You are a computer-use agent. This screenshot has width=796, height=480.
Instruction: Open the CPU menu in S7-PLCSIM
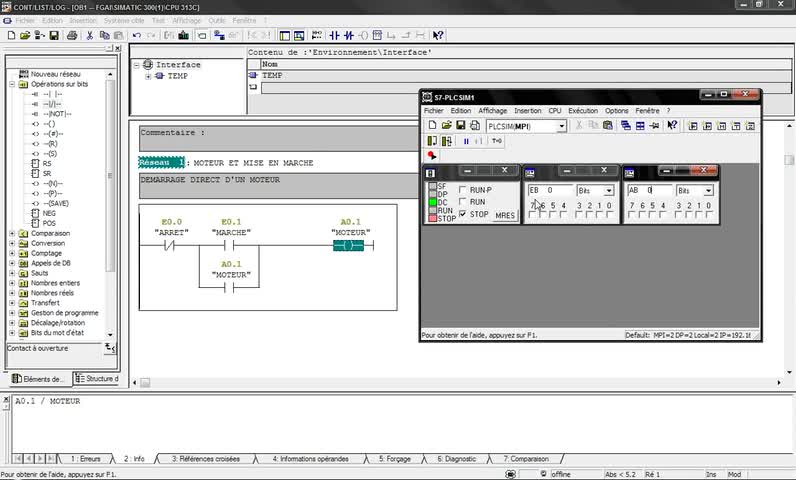point(554,111)
